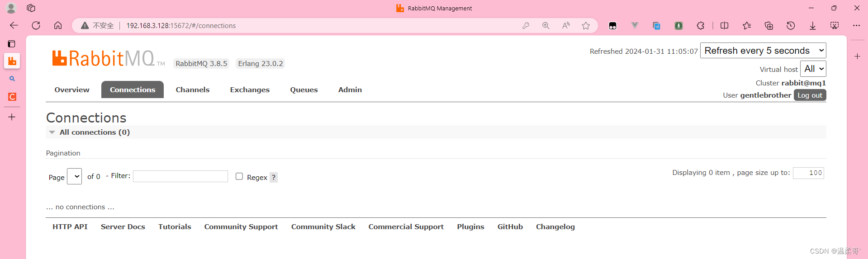This screenshot has height=259, width=868.
Task: Add page to favorites with star icon
Action: coord(586,26)
